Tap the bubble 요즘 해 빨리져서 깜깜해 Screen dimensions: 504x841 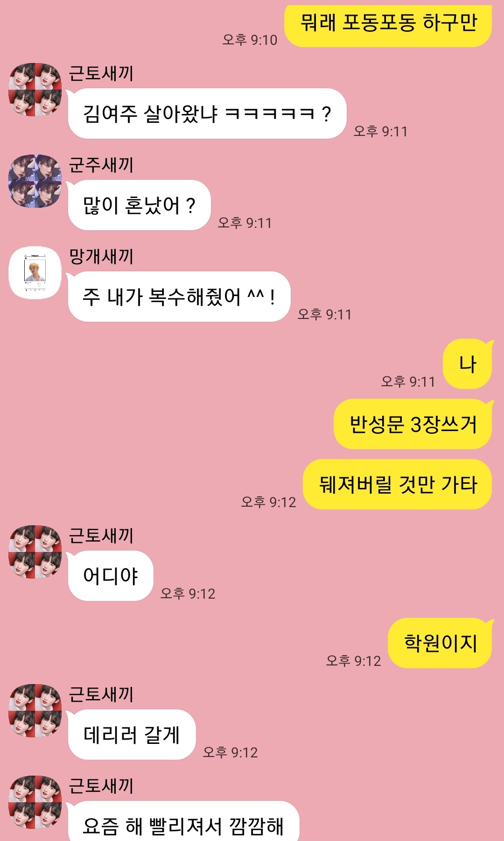183,822
